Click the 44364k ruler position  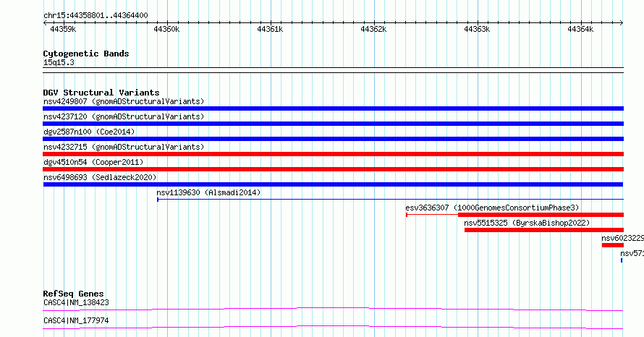(580, 29)
